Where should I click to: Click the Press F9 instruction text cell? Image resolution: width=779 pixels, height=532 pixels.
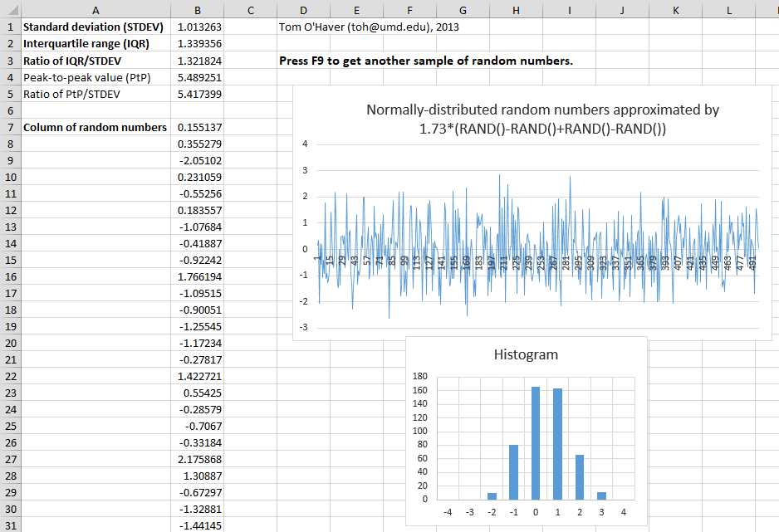point(426,61)
